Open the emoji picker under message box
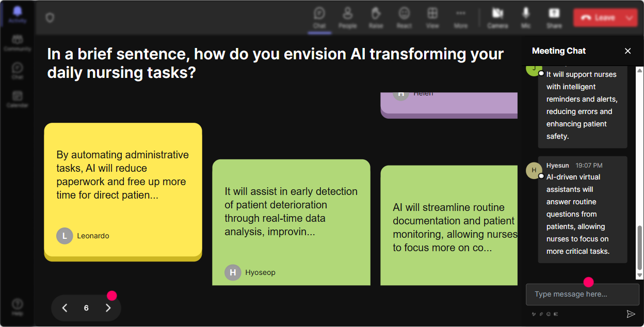This screenshot has height=327, width=644. pos(549,314)
